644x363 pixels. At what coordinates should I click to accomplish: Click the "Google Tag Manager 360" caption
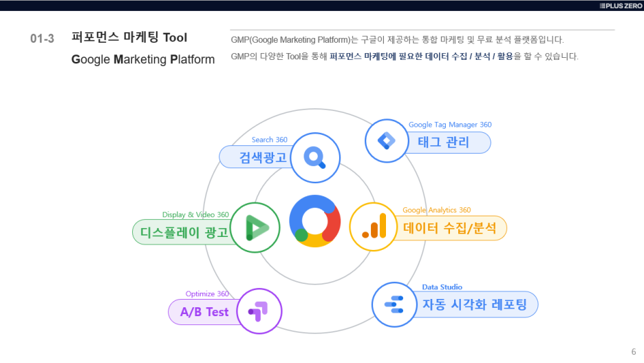pos(450,125)
